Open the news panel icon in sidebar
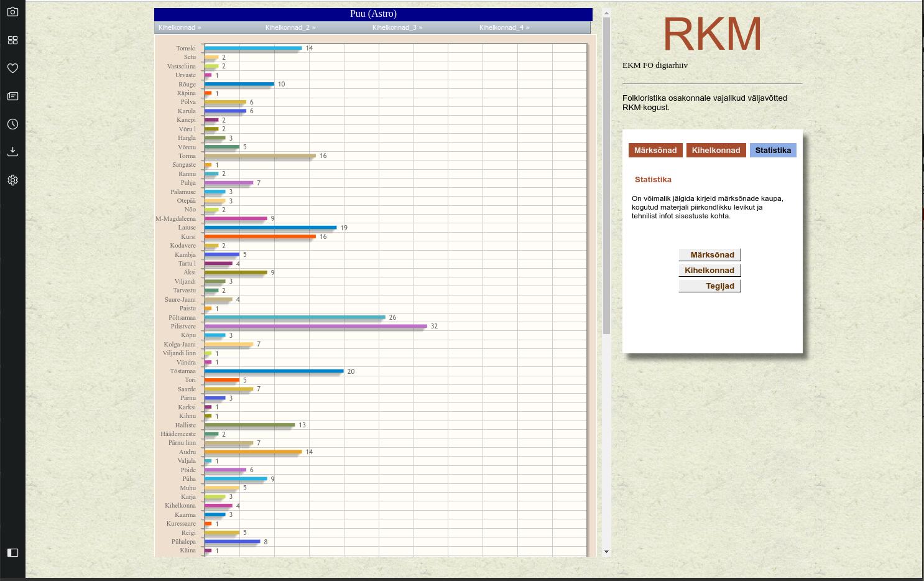Screen dimensions: 924x581 coord(12,96)
